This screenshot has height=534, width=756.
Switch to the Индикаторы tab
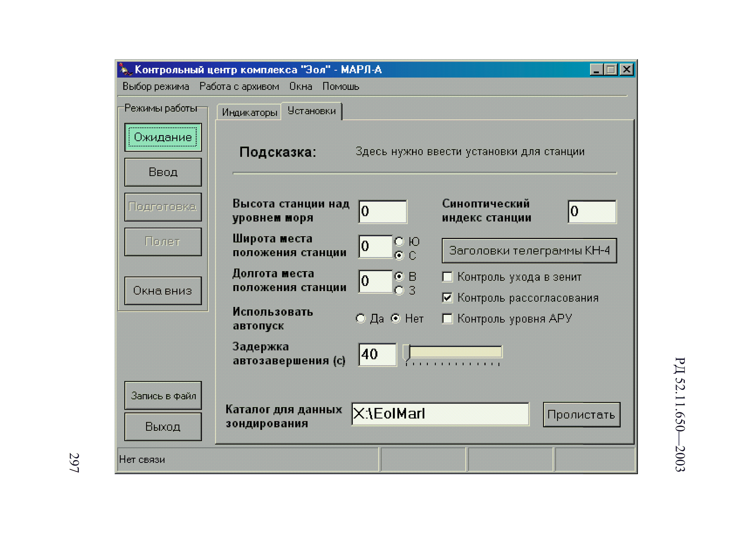249,113
